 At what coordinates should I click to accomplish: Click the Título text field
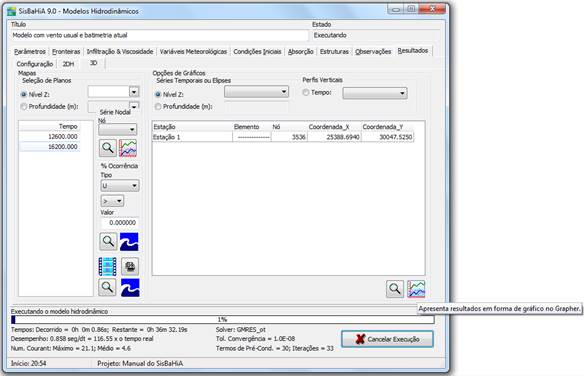159,35
